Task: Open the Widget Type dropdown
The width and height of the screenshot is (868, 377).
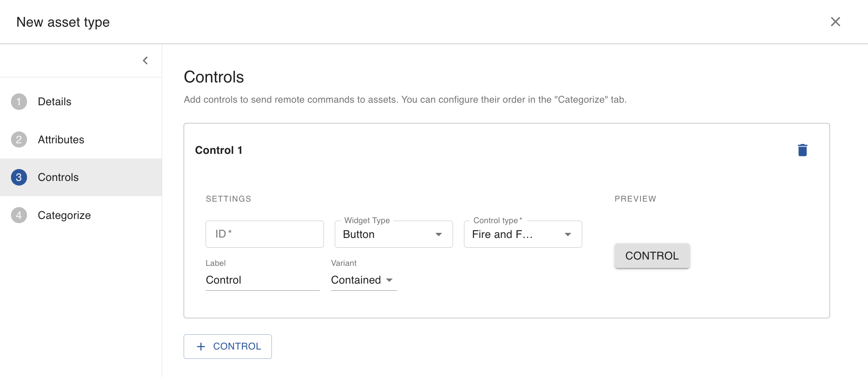Action: 393,234
